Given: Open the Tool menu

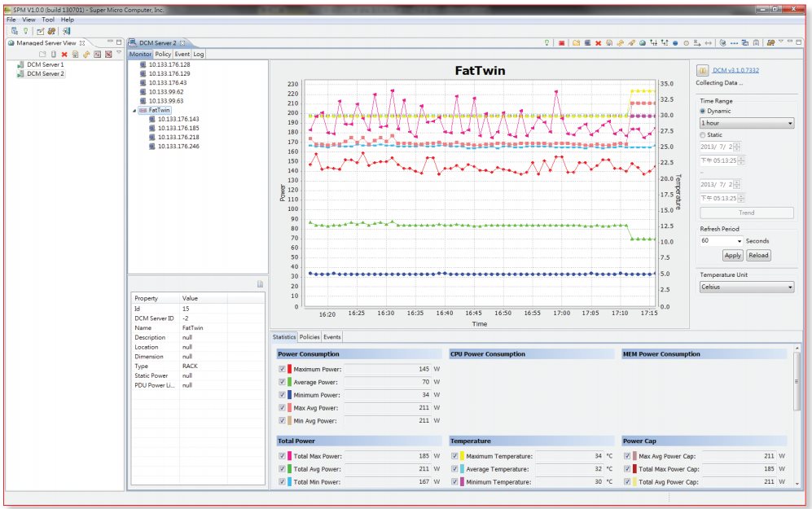Looking at the screenshot, I should tap(48, 20).
